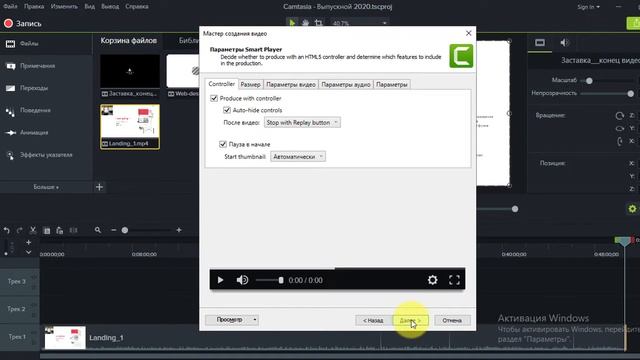Paste media onto the timeline
The height and width of the screenshot is (360, 640).
pyautogui.click(x=60, y=231)
